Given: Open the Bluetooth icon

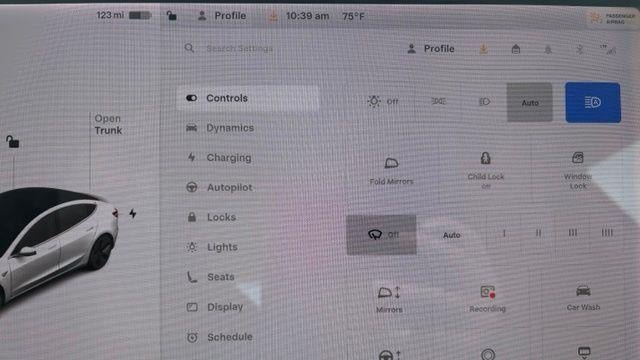Looking at the screenshot, I should click(580, 49).
